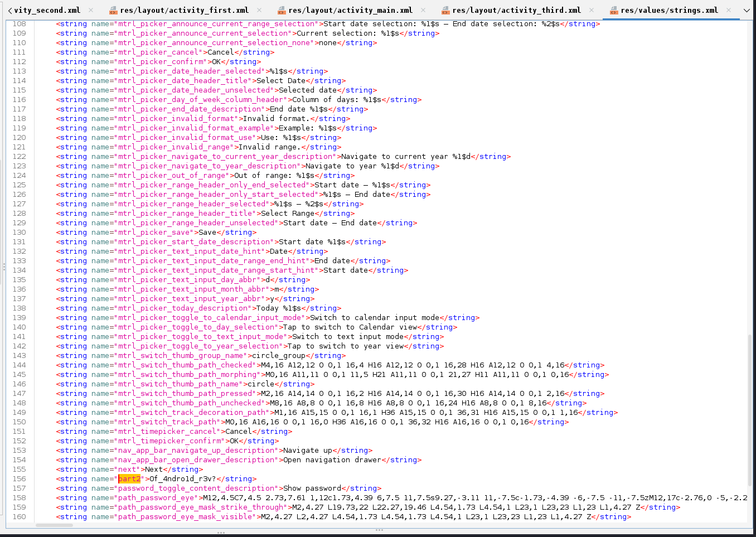The image size is (756, 537).
Task: Click the horizontal scrollbar thumb at bottom
Action: tap(55, 525)
